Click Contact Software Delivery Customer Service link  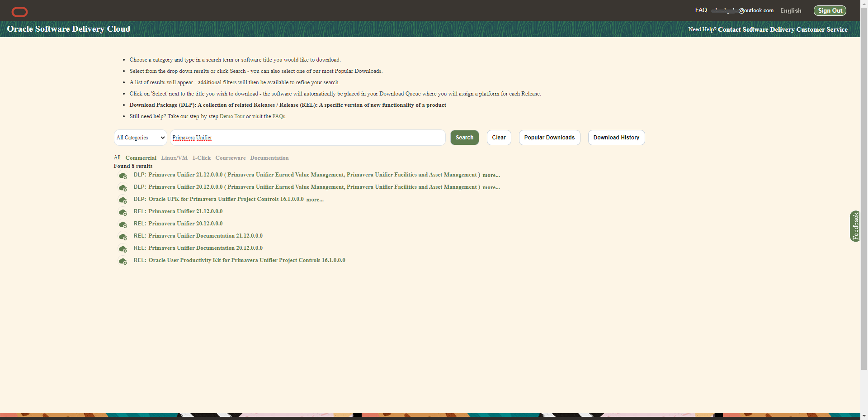783,29
